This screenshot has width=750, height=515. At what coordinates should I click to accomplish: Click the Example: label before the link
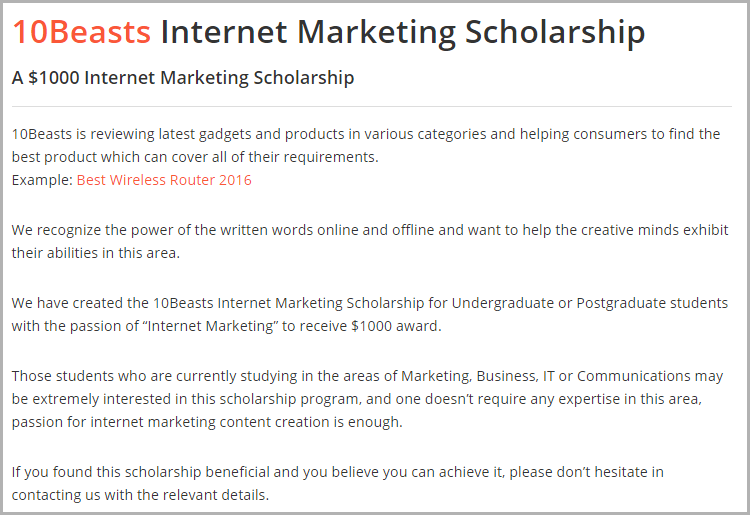[x=42, y=180]
